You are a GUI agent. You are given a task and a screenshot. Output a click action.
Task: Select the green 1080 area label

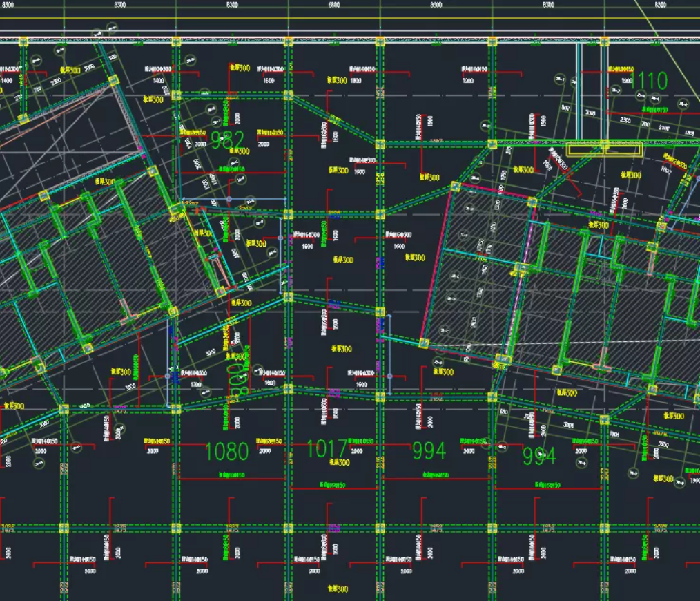click(227, 451)
